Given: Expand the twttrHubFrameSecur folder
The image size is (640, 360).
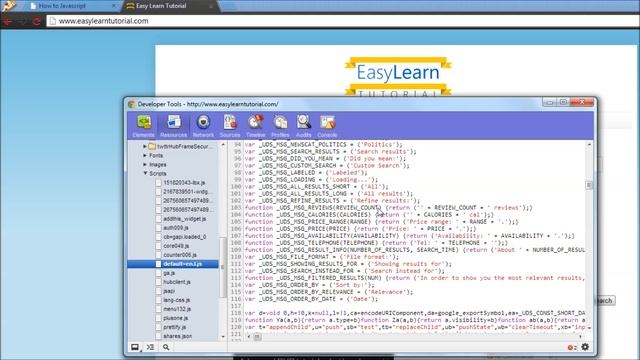Looking at the screenshot, I should (x=144, y=146).
